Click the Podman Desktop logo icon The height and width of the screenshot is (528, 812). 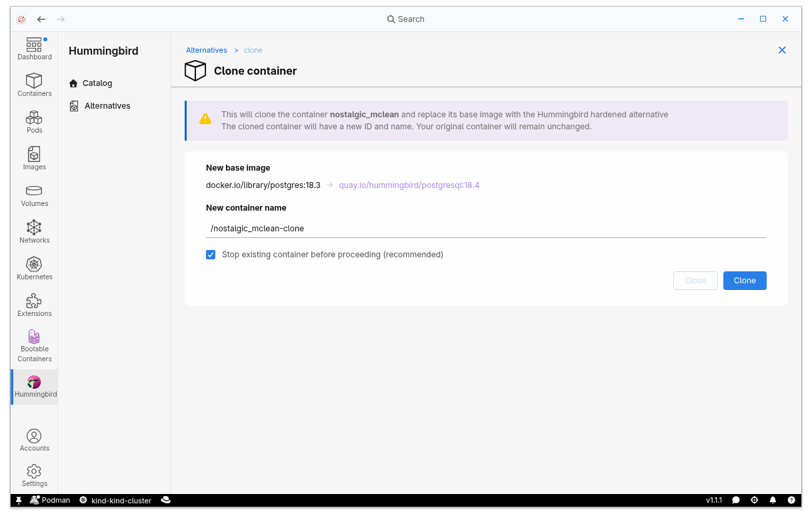[x=21, y=19]
